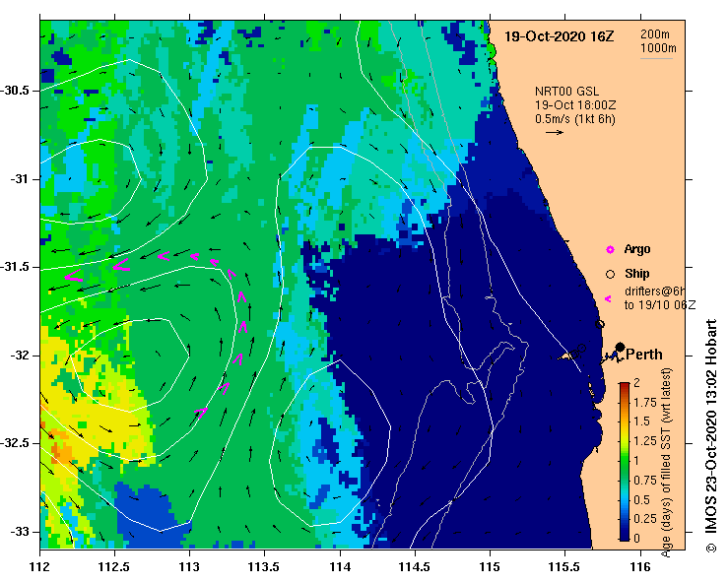The height and width of the screenshot is (583, 728).
Task: Click the latitude axis label '-33'
Action: [20, 532]
